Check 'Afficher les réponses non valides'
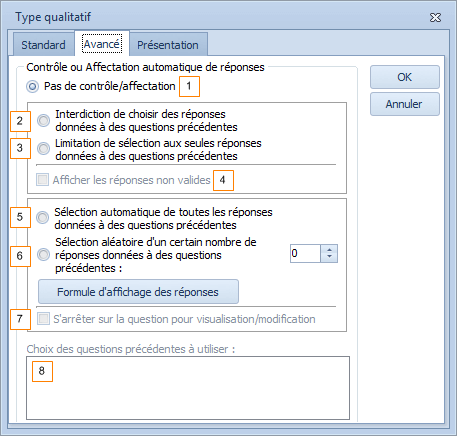The height and width of the screenshot is (436, 457). [42, 180]
